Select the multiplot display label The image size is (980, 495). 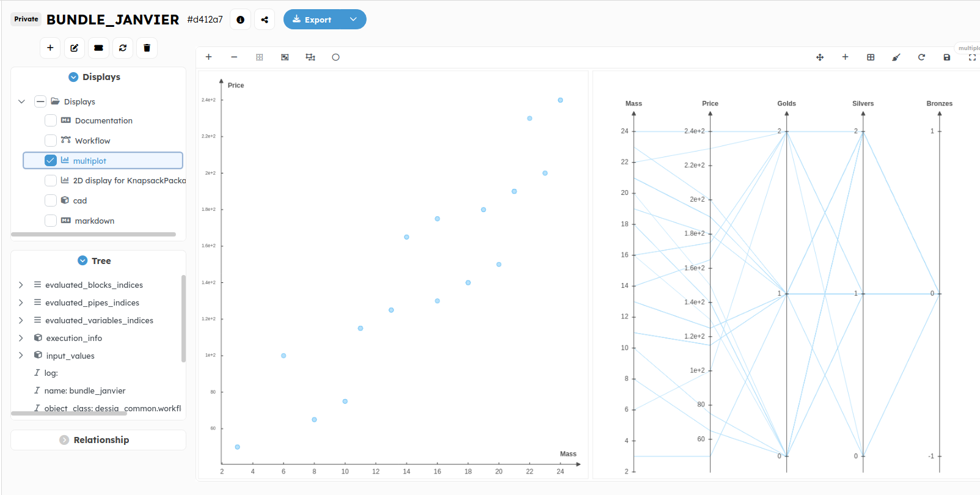coord(89,161)
